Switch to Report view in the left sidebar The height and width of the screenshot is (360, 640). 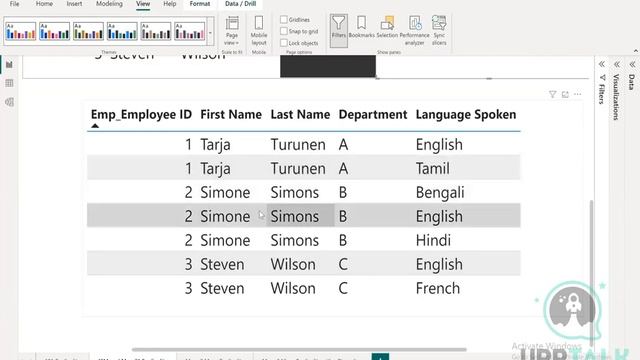[9, 64]
